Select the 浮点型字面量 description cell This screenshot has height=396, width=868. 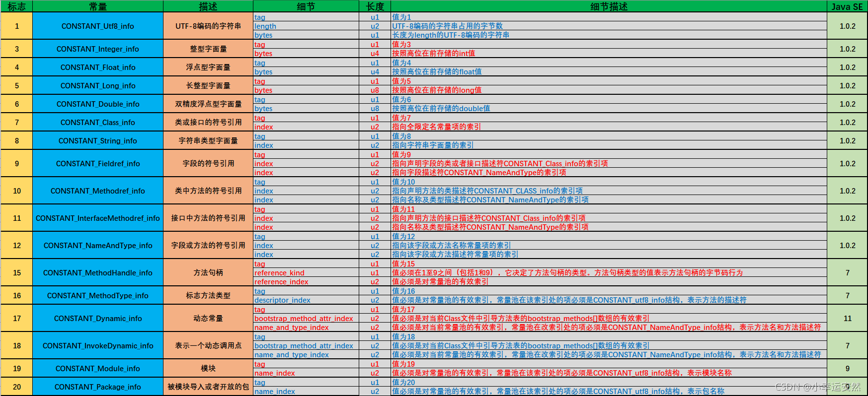[x=208, y=67]
